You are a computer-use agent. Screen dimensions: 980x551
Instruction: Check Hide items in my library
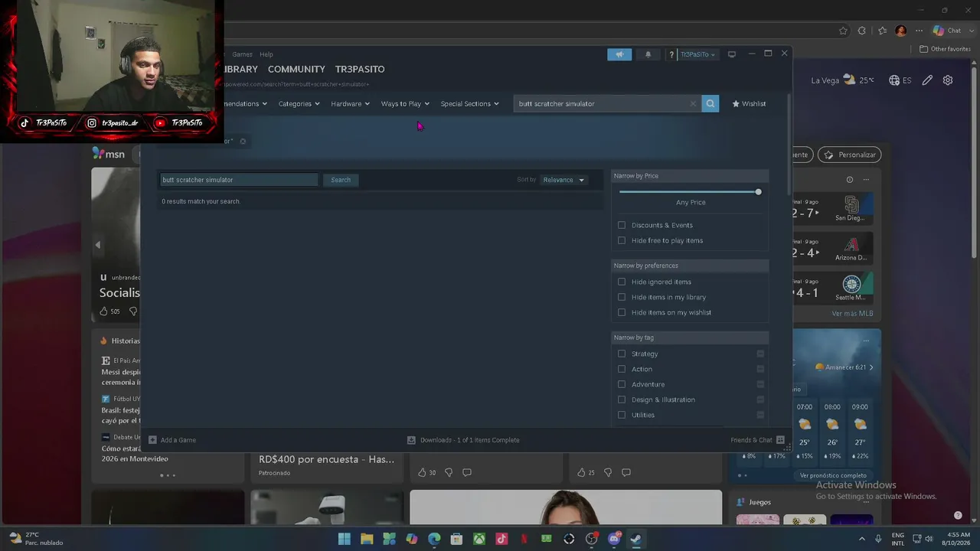[622, 297]
